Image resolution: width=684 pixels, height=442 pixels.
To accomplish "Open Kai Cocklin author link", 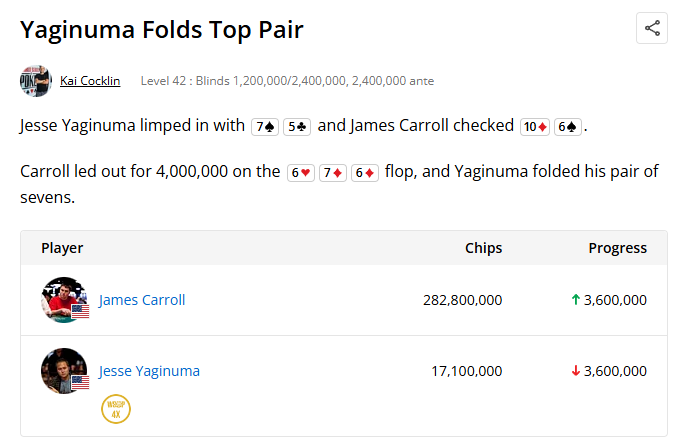I will [x=90, y=81].
